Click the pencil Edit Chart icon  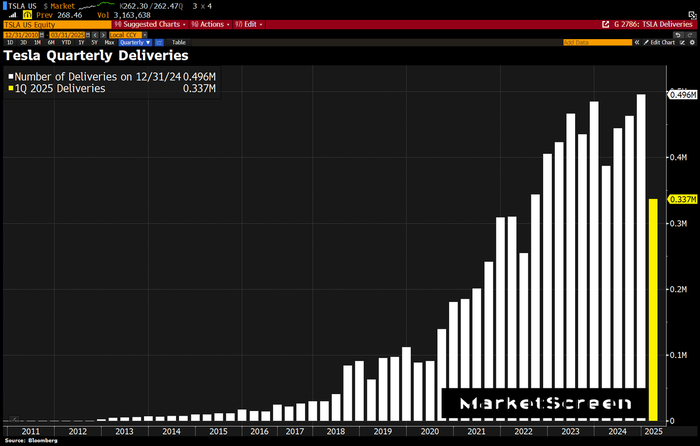646,43
